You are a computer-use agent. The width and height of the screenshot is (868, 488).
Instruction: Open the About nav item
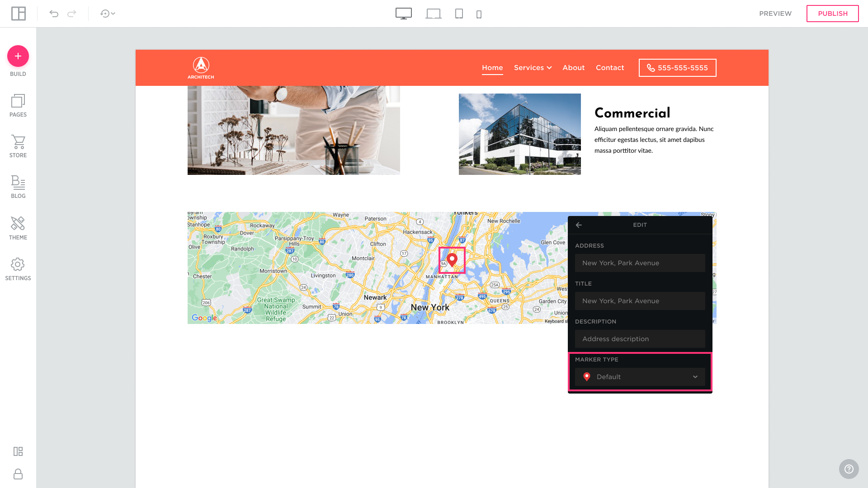[x=573, y=68]
